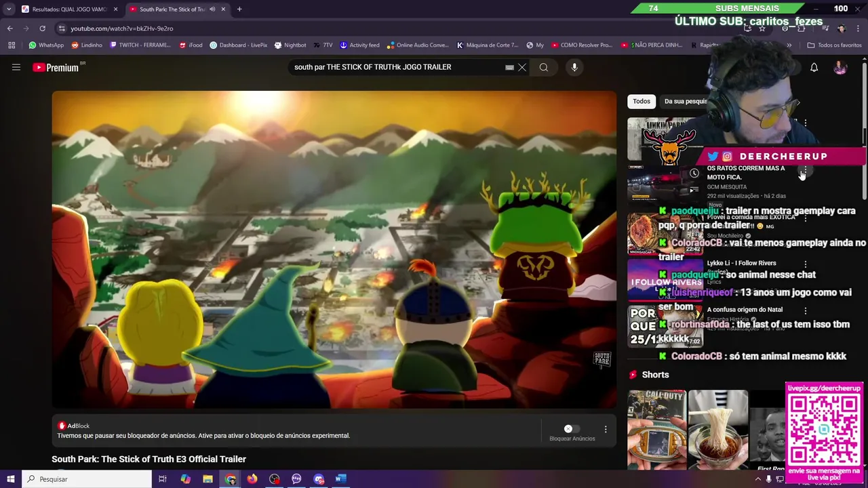Open the Online Audio Conve... bookmark
This screenshot has height=488, width=868.
(x=418, y=45)
